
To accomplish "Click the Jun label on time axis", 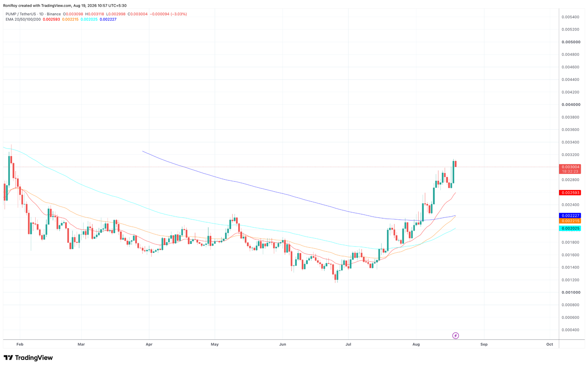I will pyautogui.click(x=283, y=344).
